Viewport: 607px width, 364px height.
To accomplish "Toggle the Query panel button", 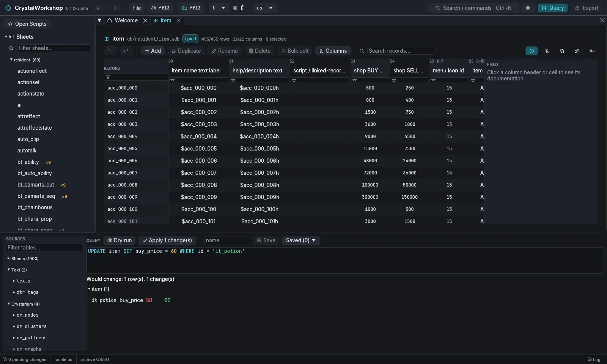I will (x=552, y=8).
